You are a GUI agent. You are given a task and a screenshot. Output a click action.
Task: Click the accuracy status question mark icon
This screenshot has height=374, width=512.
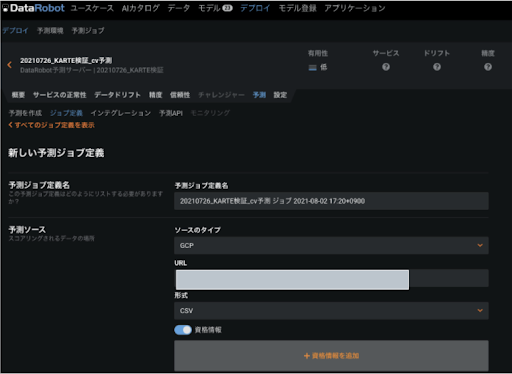tap(488, 67)
